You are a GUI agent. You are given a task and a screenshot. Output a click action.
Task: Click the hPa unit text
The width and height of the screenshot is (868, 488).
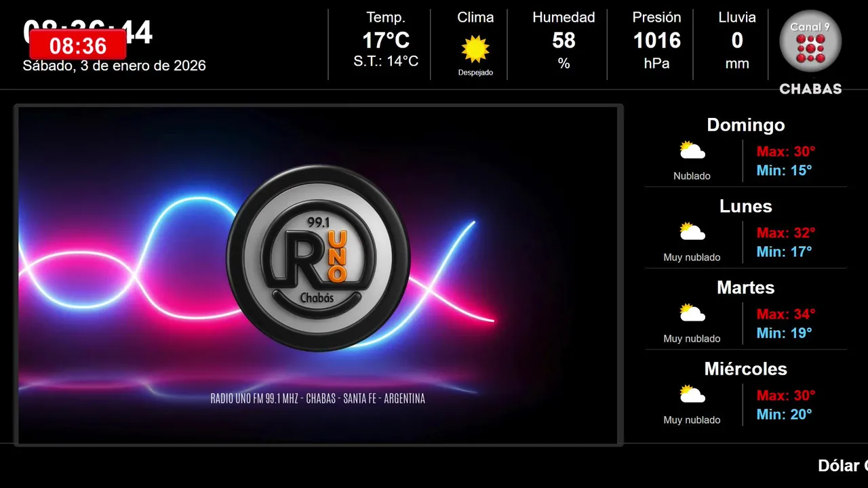(x=656, y=64)
